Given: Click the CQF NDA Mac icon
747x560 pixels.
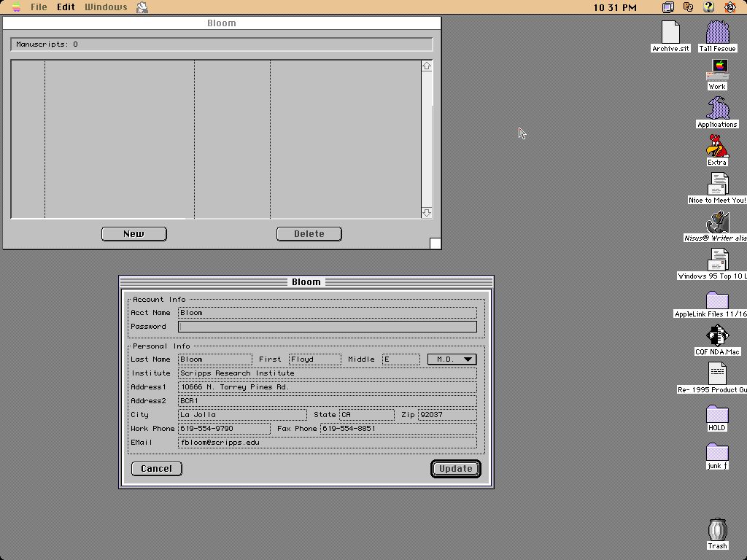Looking at the screenshot, I should click(717, 336).
